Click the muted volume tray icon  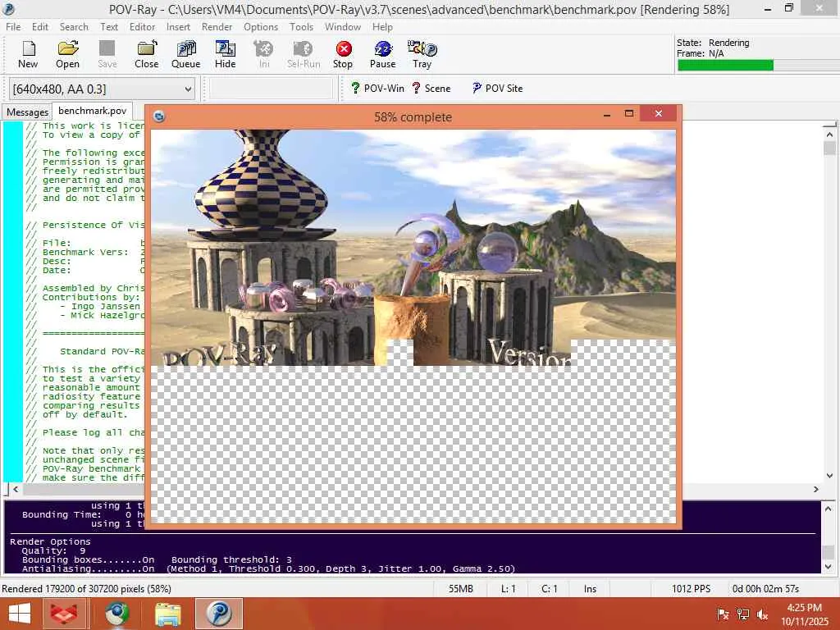(762, 614)
